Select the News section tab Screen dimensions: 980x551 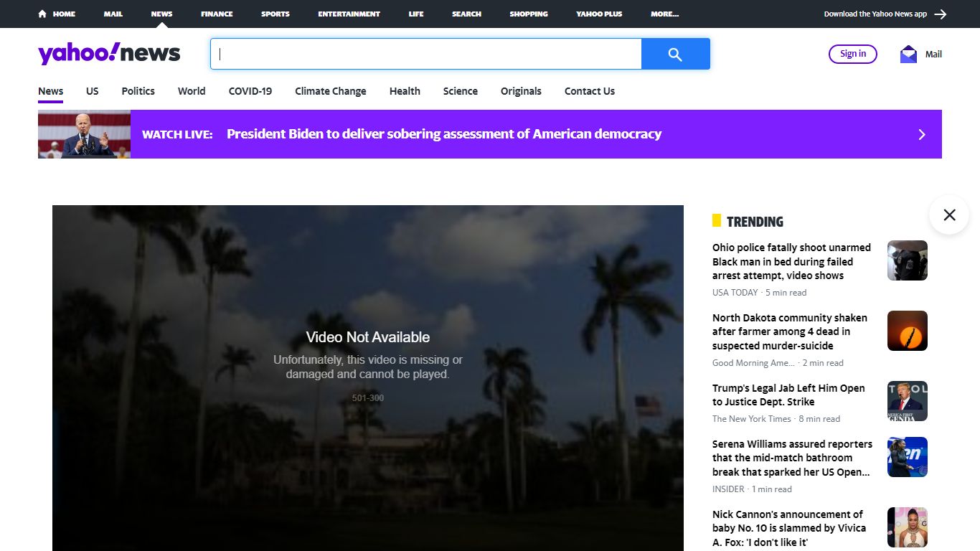point(51,91)
